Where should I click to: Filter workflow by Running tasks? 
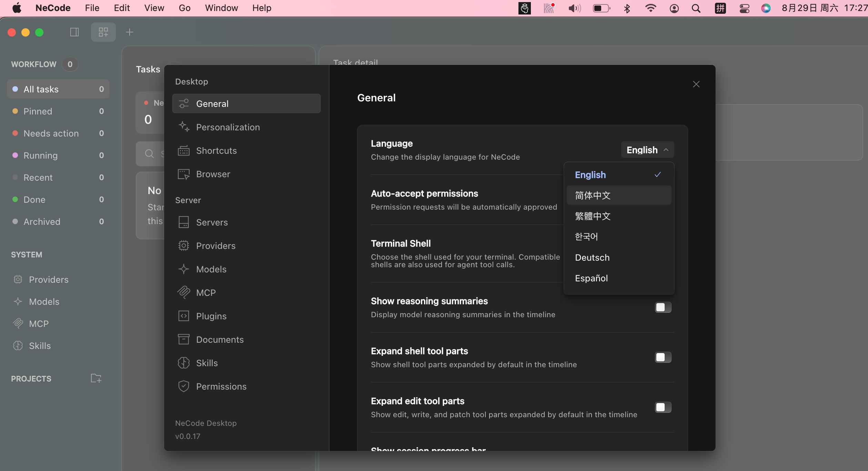pyautogui.click(x=58, y=155)
